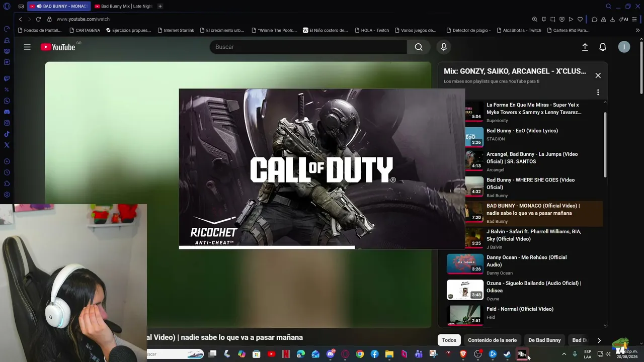644x362 pixels.
Task: Open X (Twitter) from the Opera sidebar
Action: click(x=7, y=145)
